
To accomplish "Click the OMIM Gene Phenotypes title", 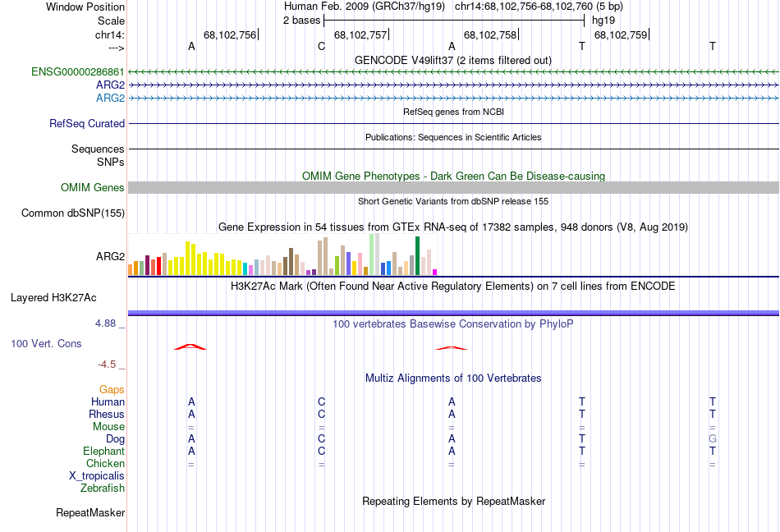I will tap(453, 176).
